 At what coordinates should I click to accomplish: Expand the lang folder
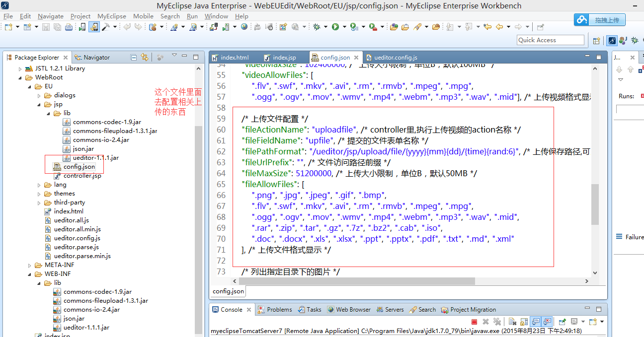coord(39,185)
